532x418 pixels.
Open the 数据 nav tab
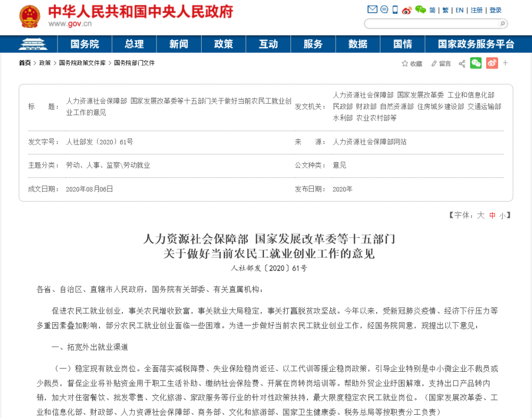coord(358,44)
